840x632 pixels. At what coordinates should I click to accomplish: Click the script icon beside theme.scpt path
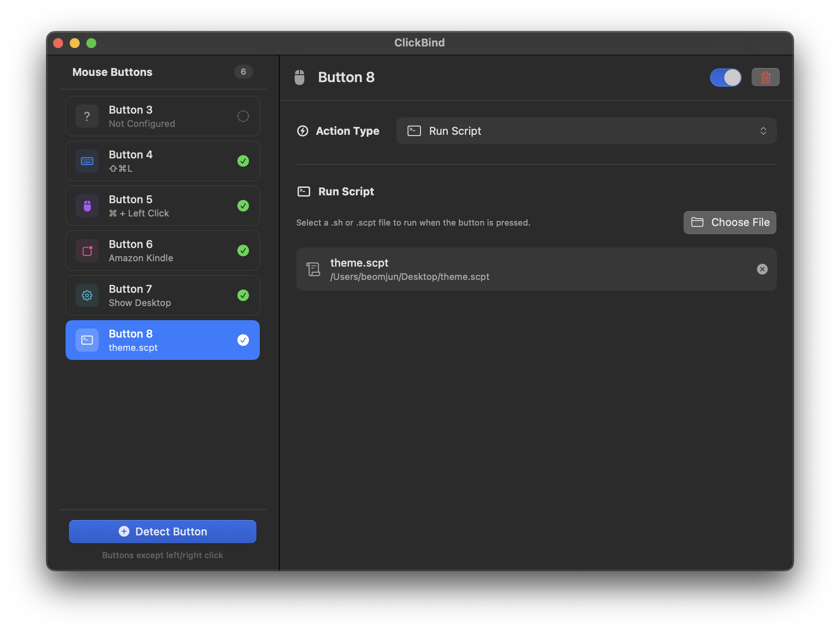click(x=313, y=269)
